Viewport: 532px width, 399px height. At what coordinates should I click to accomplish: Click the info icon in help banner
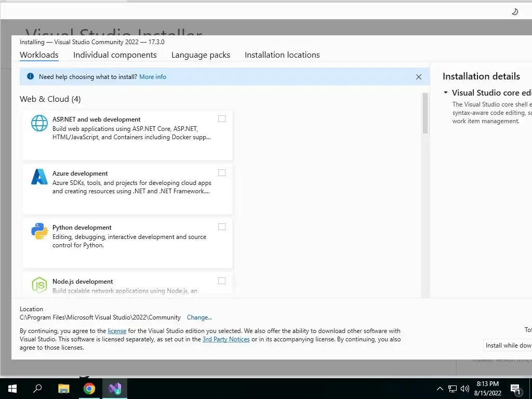tap(30, 76)
